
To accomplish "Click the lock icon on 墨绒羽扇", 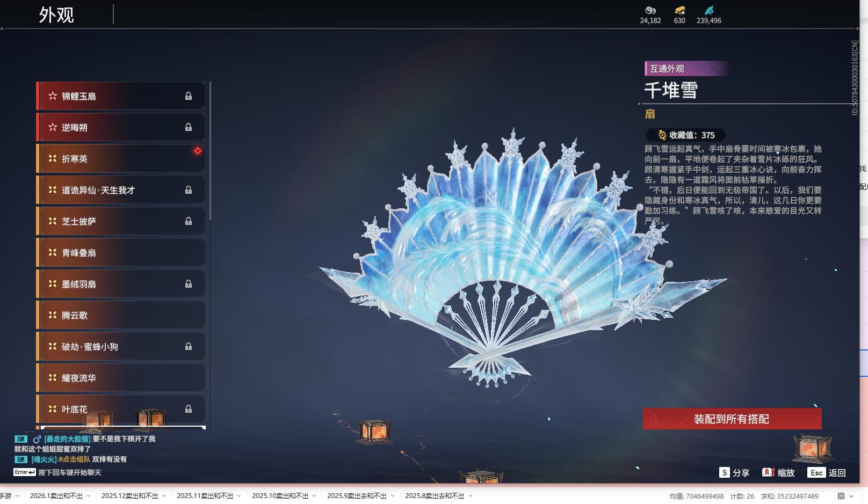I will pyautogui.click(x=189, y=284).
